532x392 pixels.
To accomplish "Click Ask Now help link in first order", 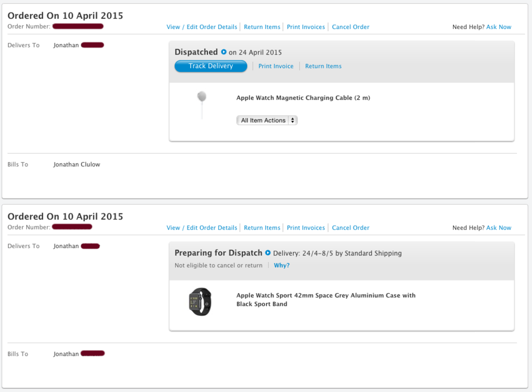I will 499,27.
